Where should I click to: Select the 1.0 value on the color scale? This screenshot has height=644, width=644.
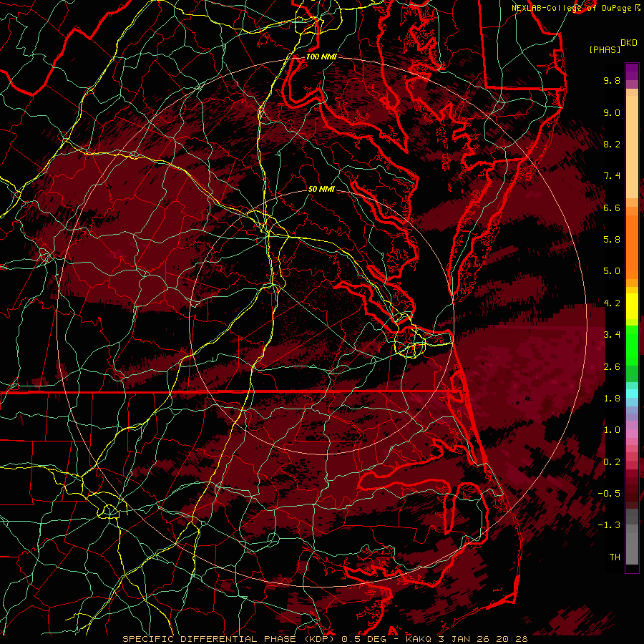point(612,430)
